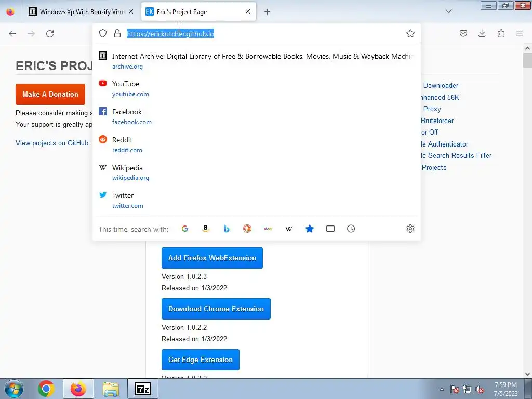The height and width of the screenshot is (399, 532).
Task: Show hidden system tray icons
Action: click(442, 389)
